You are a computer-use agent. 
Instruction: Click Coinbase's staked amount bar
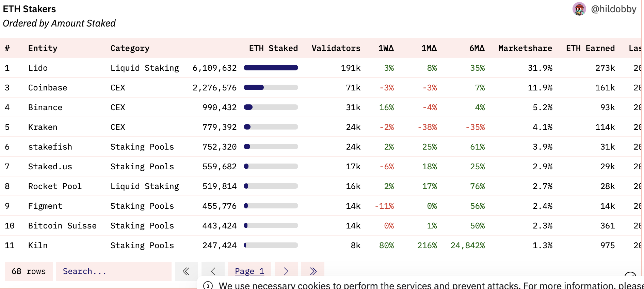[271, 88]
